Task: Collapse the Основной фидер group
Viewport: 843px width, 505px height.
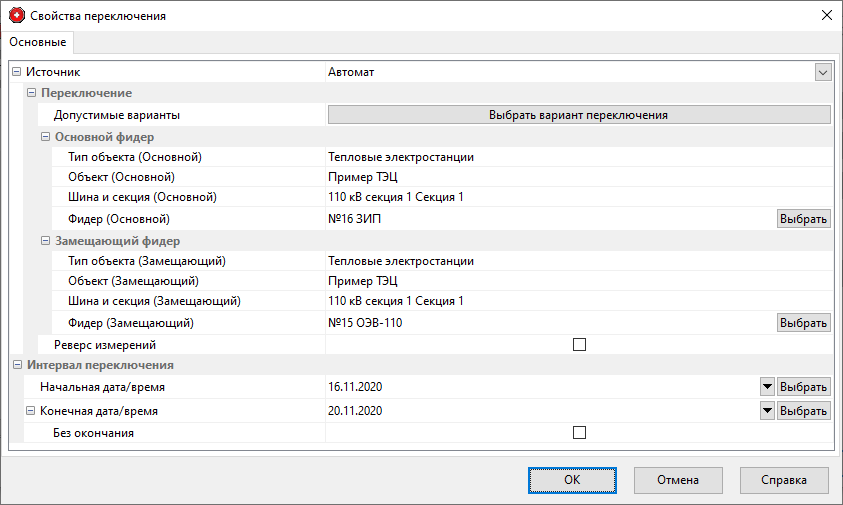Action: pyautogui.click(x=45, y=137)
